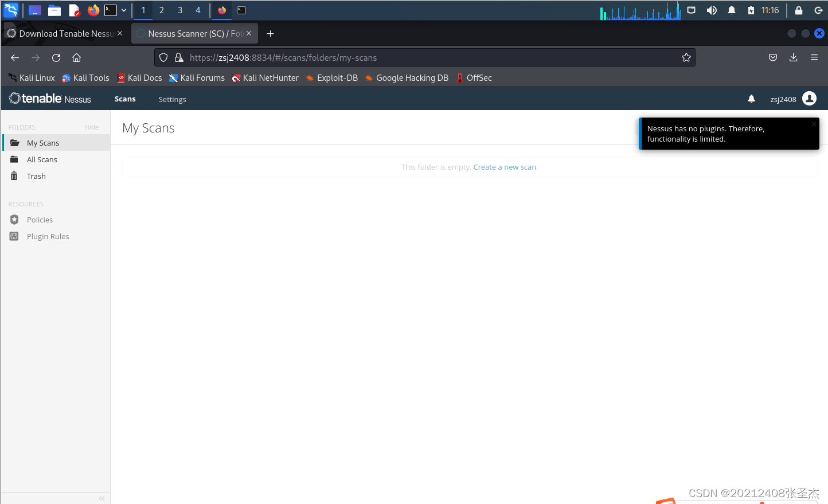This screenshot has width=828, height=504.
Task: Open the Firefox downloads panel
Action: coord(794,57)
